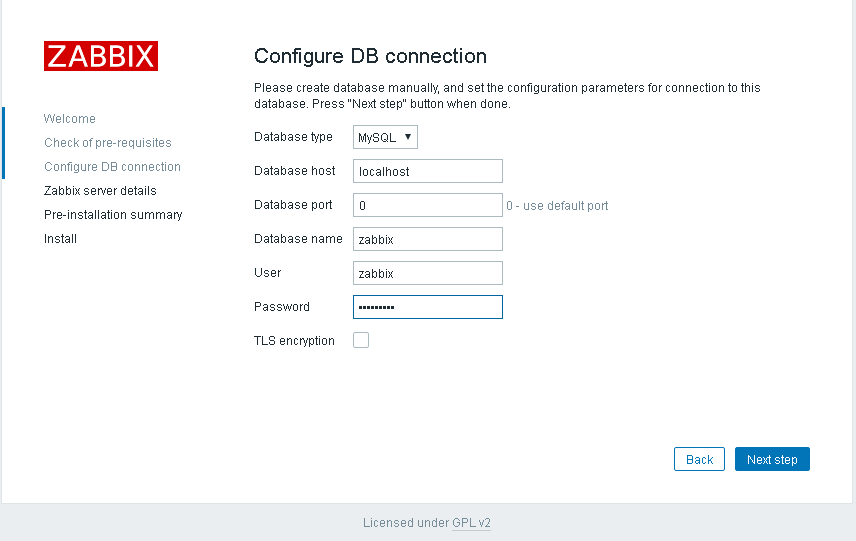The height and width of the screenshot is (541, 856).
Task: Click the Database port field
Action: tap(427, 205)
